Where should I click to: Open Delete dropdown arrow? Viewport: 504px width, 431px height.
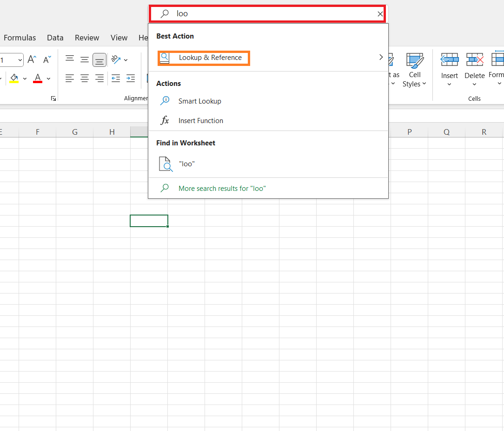pyautogui.click(x=474, y=84)
